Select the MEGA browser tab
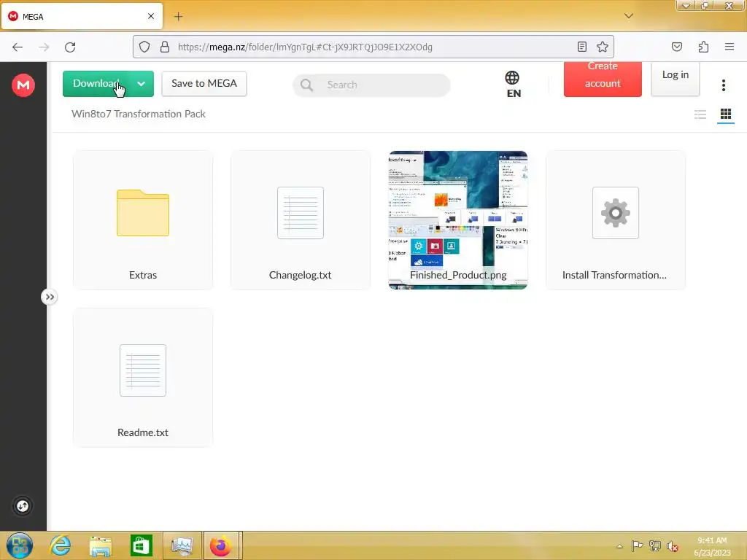This screenshot has width=747, height=560. click(x=82, y=17)
